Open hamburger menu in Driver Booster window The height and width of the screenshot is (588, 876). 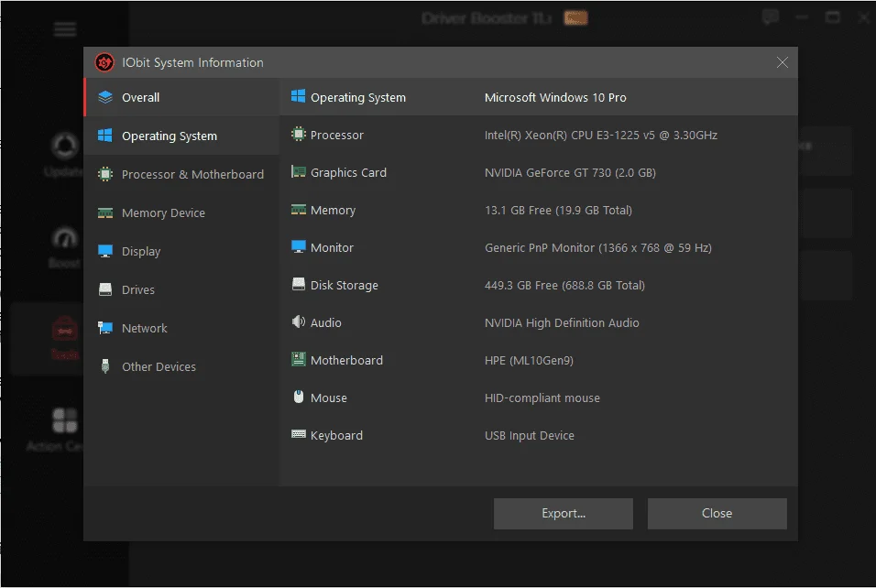65,29
